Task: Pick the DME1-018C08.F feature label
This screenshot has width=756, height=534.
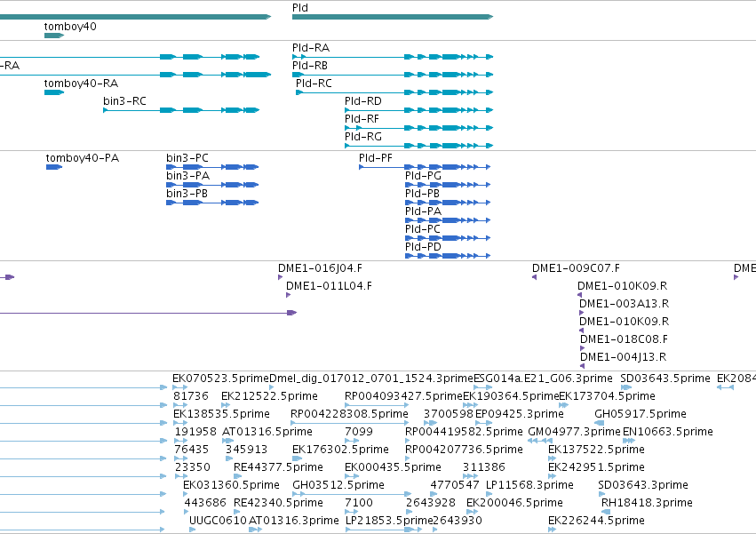Action: click(625, 339)
